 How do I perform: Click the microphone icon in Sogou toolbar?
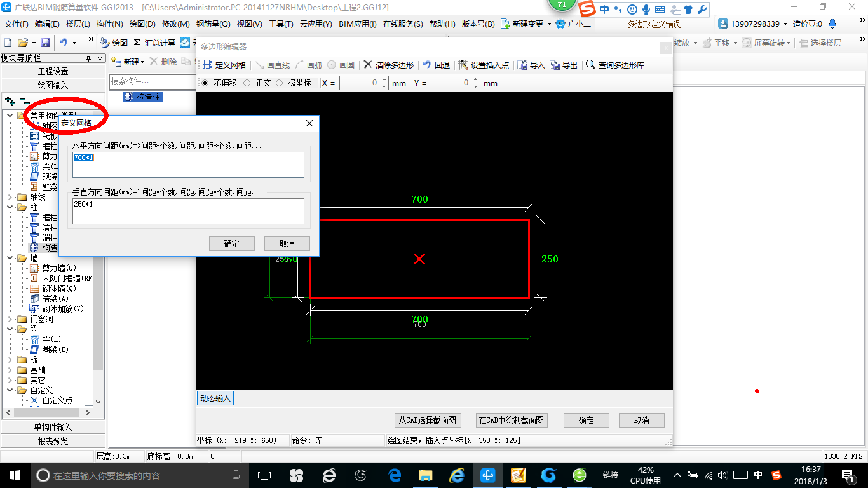coord(646,10)
